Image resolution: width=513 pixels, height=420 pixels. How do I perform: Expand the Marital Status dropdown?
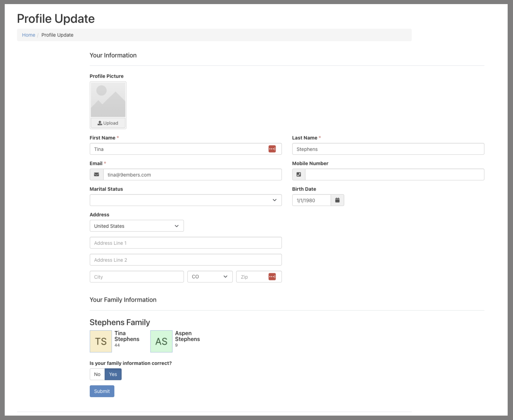(x=185, y=200)
